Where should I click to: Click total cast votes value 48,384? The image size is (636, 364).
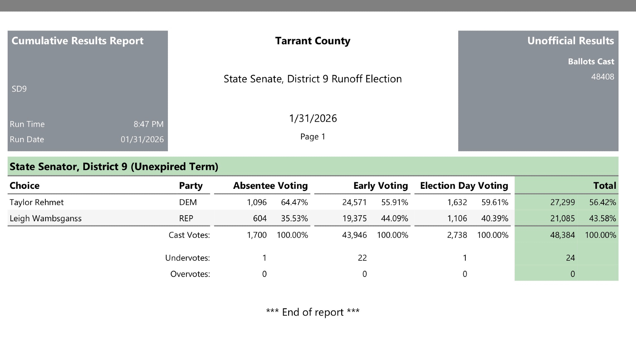(x=562, y=235)
